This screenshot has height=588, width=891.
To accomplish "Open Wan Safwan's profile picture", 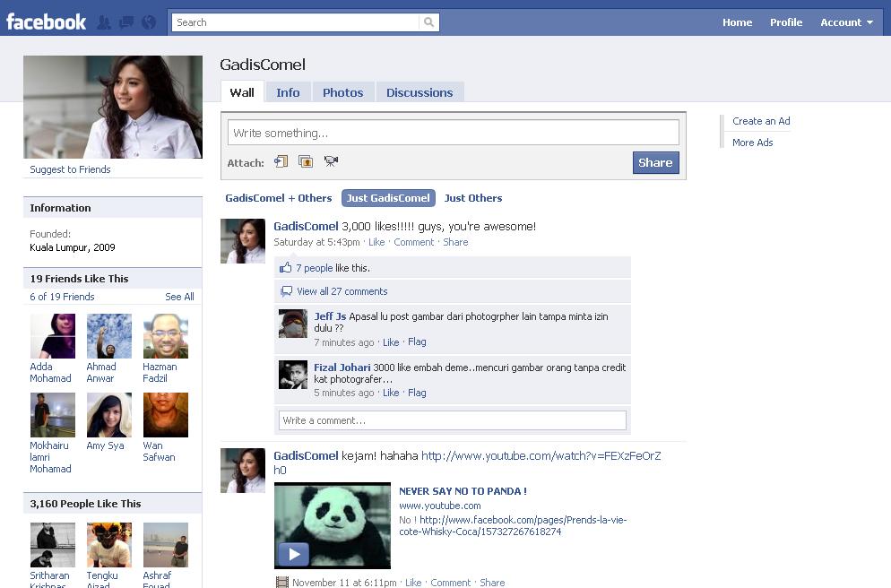I will (x=165, y=415).
